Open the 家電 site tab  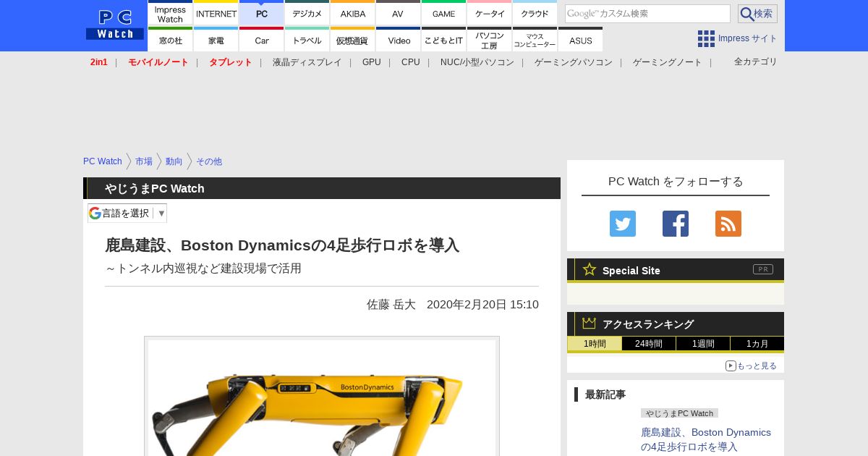216,40
